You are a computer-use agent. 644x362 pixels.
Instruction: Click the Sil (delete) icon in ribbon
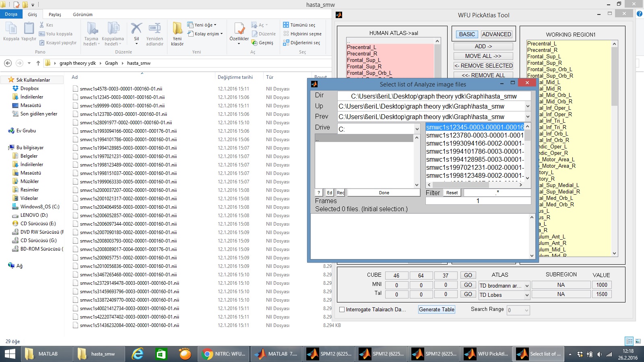point(136,29)
